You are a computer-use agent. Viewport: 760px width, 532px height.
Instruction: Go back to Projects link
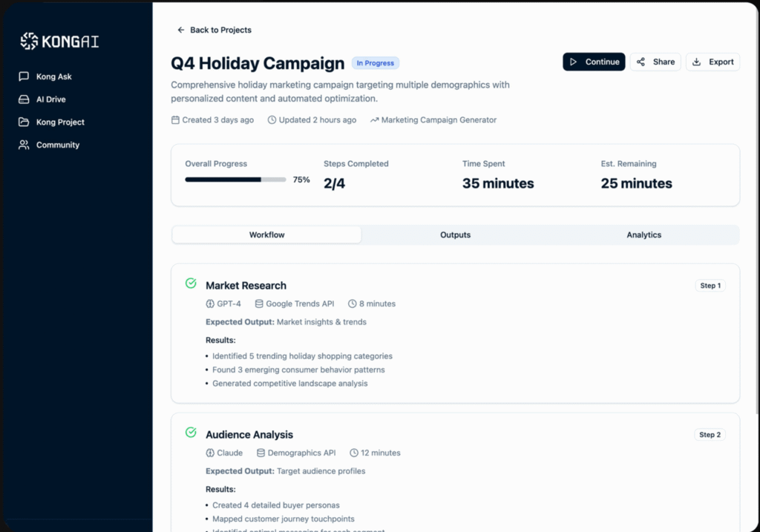click(x=220, y=30)
